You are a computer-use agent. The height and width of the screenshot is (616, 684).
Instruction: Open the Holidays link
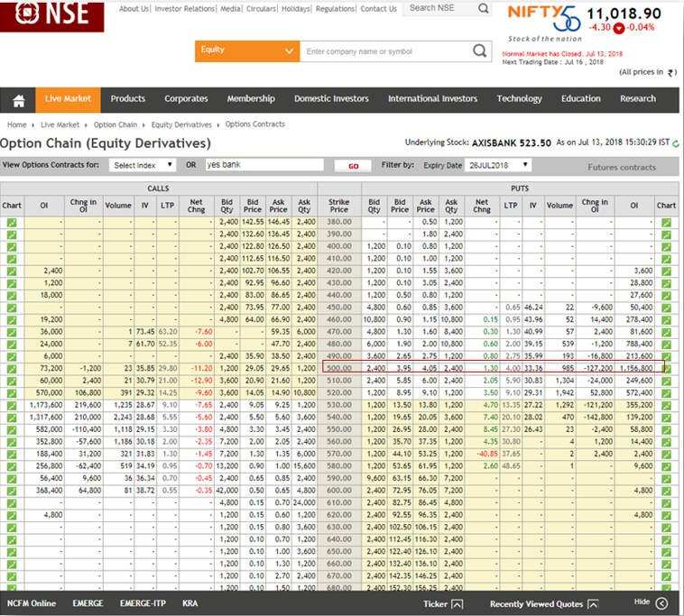[296, 9]
